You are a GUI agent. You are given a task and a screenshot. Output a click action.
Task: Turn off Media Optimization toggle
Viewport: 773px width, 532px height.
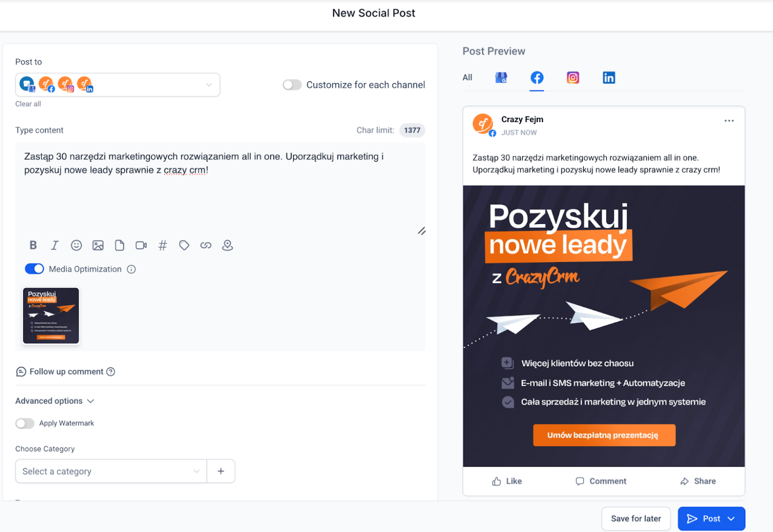tap(34, 269)
